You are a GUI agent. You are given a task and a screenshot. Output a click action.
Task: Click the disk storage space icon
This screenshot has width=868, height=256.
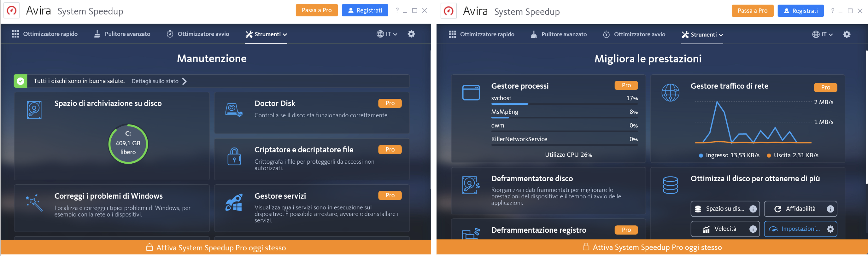click(34, 110)
